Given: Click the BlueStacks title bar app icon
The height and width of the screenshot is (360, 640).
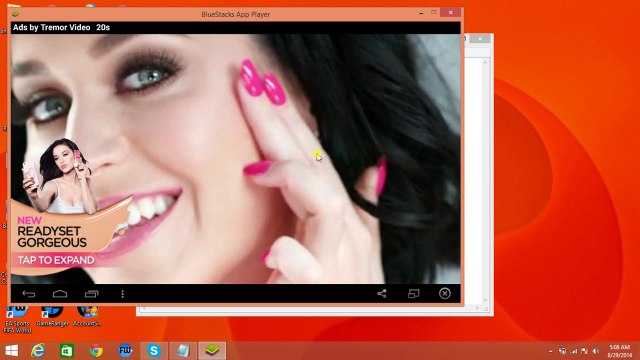Looking at the screenshot, I should [x=16, y=14].
